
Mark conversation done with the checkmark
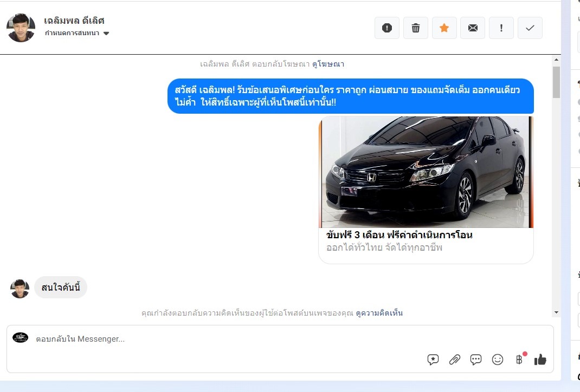530,28
